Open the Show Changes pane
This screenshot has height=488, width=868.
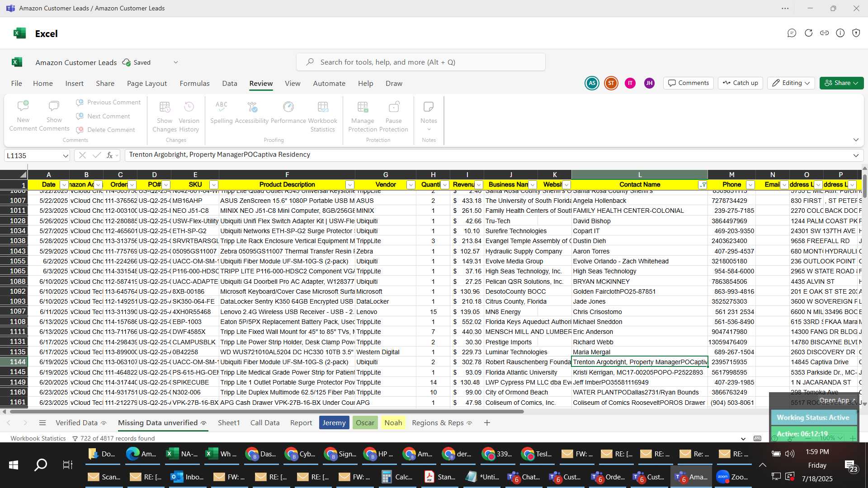click(165, 117)
